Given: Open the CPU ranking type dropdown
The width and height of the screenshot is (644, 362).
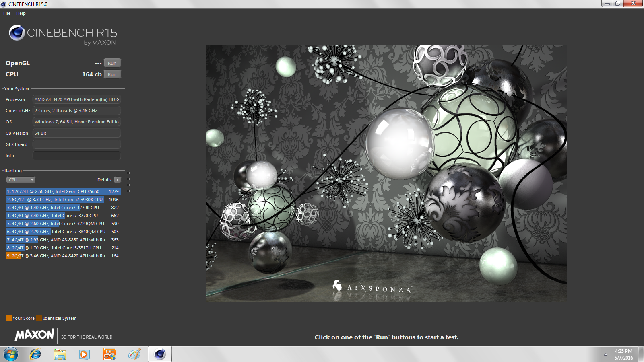Looking at the screenshot, I should (21, 180).
